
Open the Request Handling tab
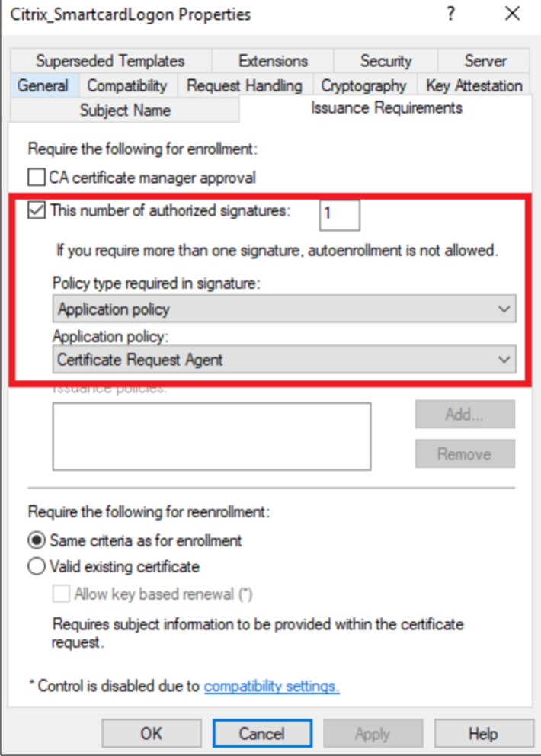pos(245,86)
